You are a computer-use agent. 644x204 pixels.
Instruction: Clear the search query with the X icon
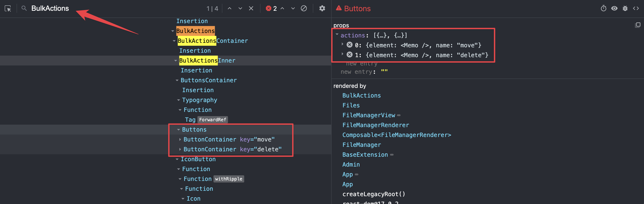(251, 8)
